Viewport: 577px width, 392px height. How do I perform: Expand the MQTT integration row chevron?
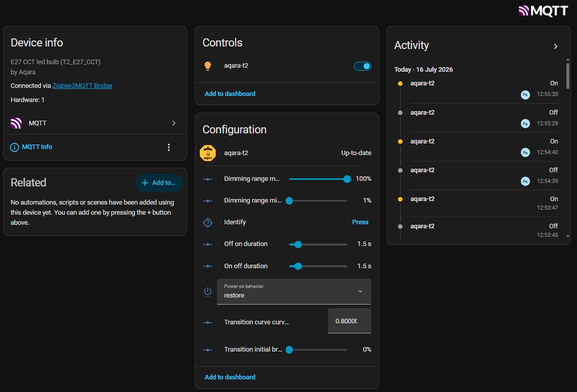(173, 123)
